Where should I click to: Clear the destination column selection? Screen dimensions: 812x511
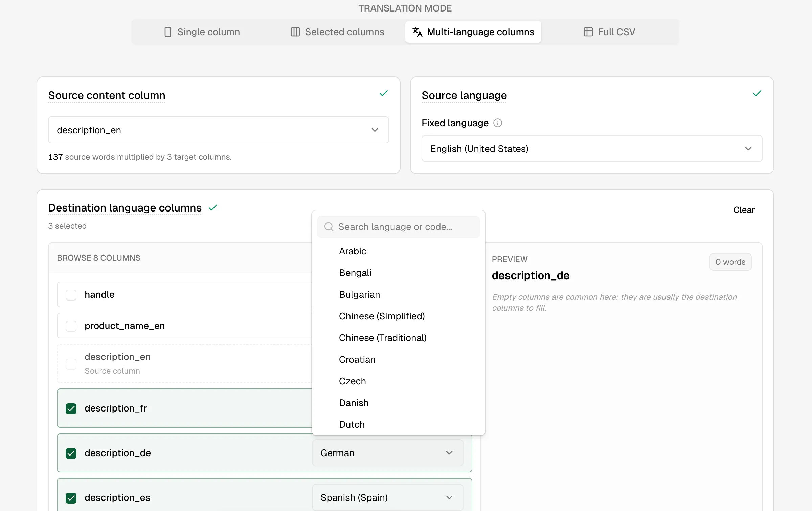click(744, 210)
